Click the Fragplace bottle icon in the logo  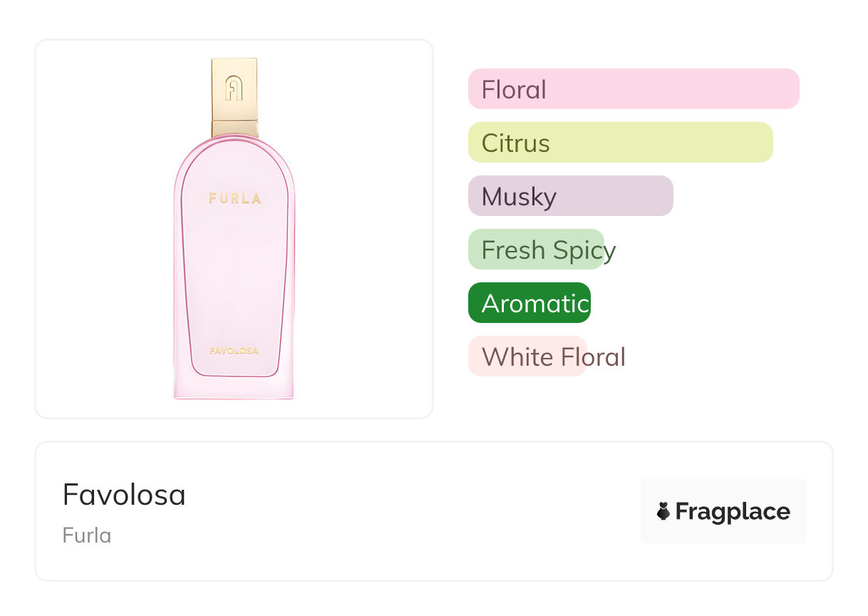663,511
